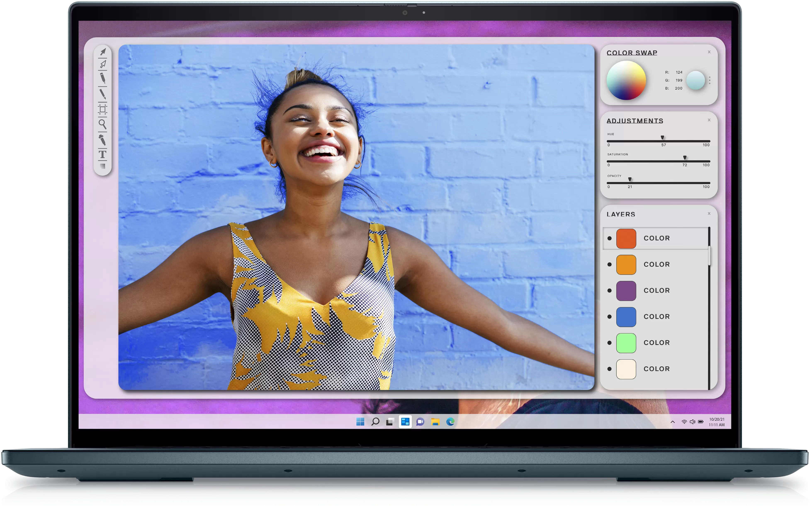Open Microsoft Edge from the taskbar

(450, 422)
